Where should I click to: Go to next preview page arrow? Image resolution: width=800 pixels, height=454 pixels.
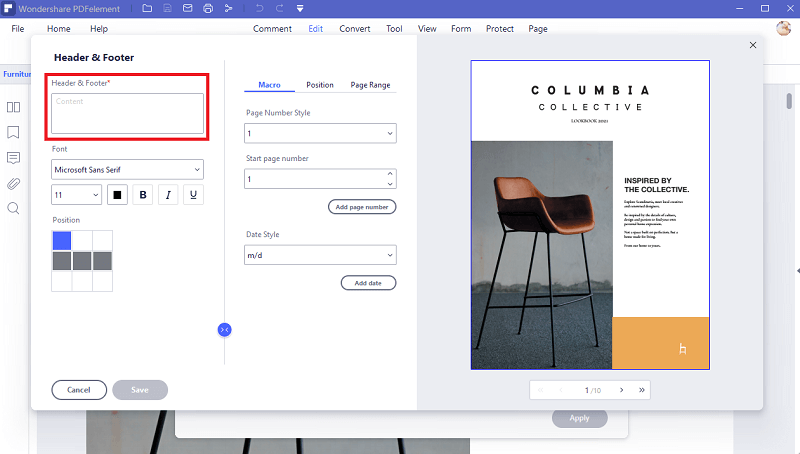[621, 390]
